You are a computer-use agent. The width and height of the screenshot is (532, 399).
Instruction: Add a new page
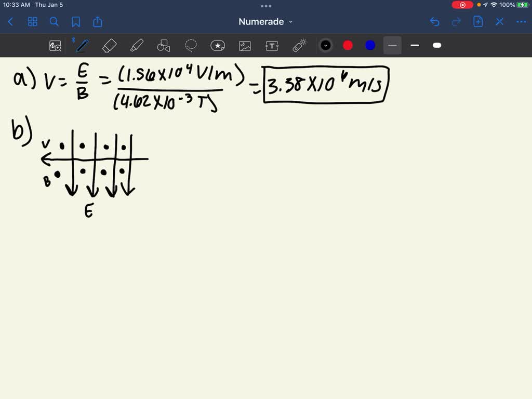(x=478, y=22)
